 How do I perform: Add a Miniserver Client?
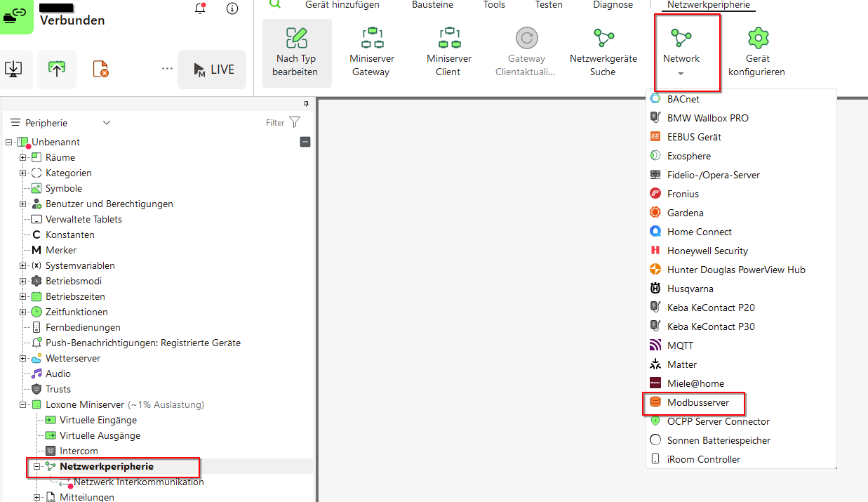click(x=449, y=53)
